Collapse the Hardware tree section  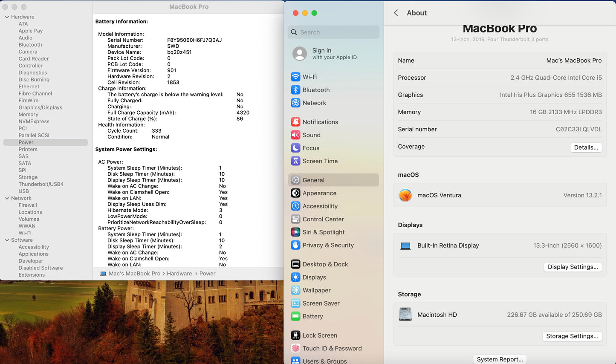[x=7, y=17]
